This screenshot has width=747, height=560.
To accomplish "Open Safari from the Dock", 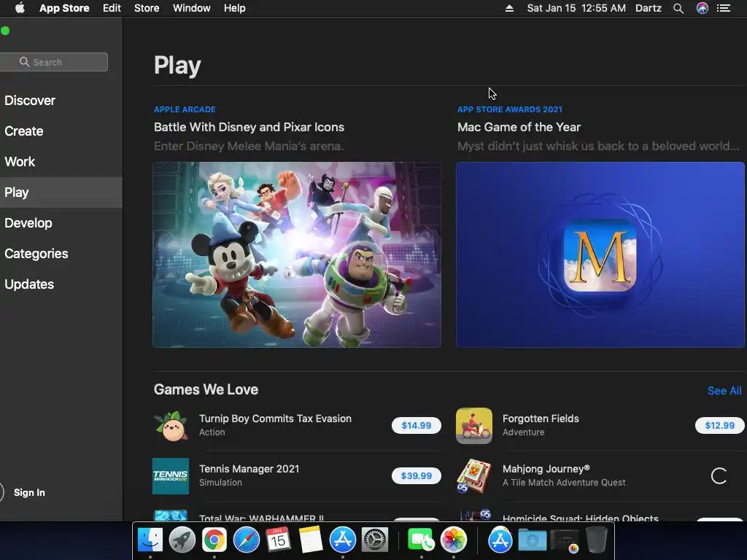I will (x=247, y=540).
